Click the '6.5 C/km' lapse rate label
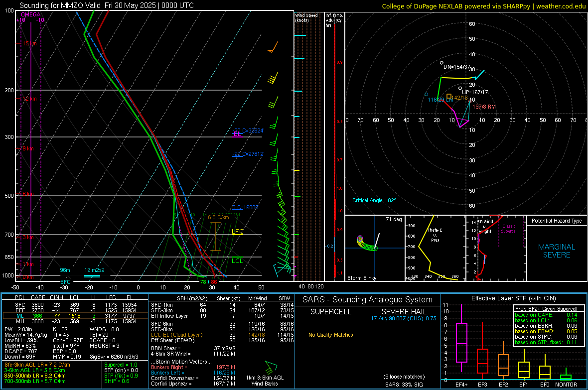The width and height of the screenshot is (588, 390). (218, 217)
